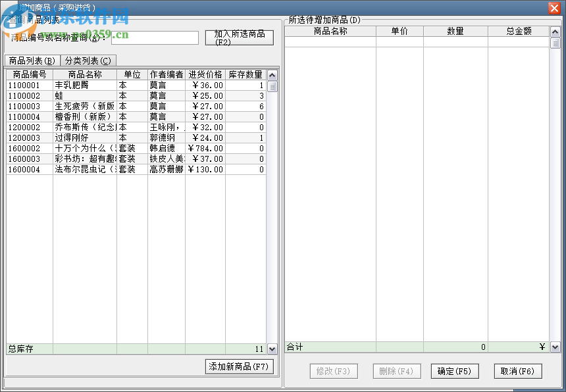Select the 檀香刑（新版） product row
566x392 pixels.
(84, 116)
